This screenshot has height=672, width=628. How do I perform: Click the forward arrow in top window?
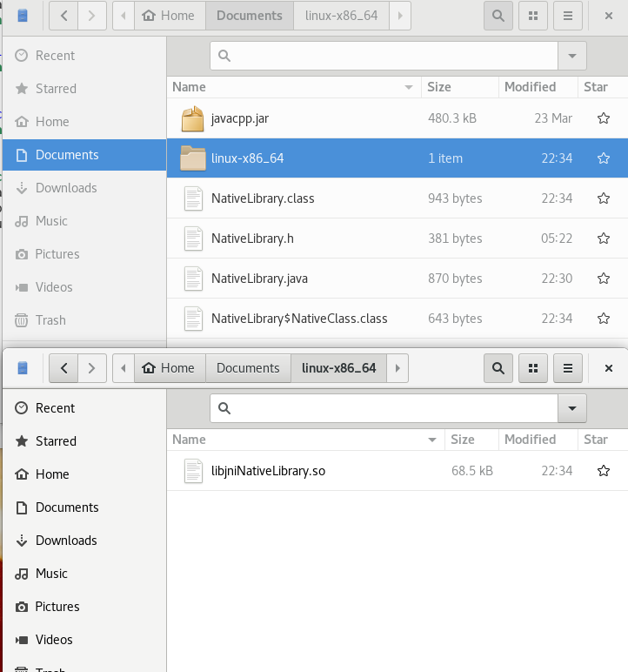(x=91, y=16)
